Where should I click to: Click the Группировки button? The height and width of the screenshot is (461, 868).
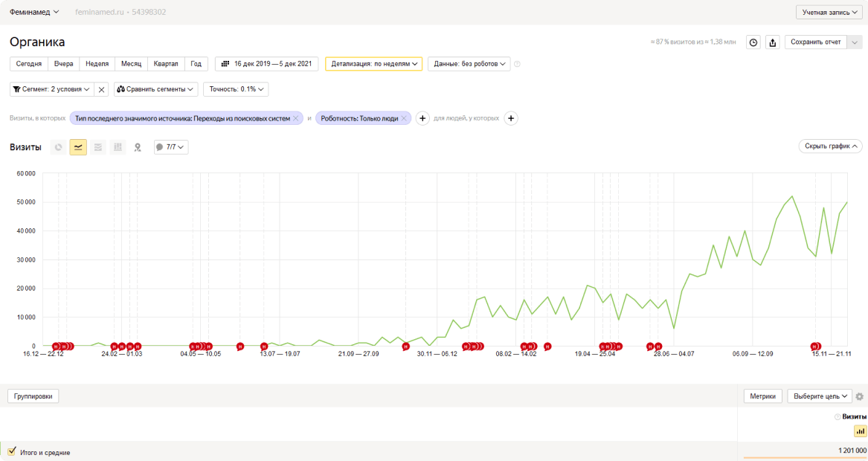pos(33,396)
